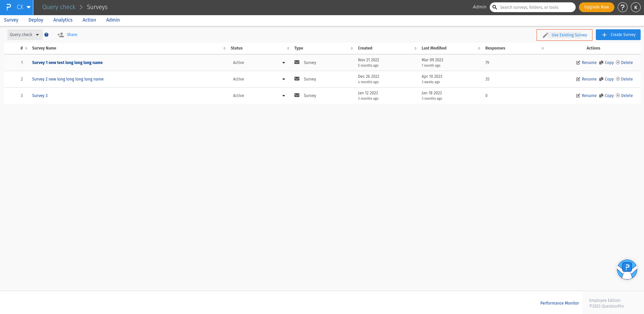
Task: Open the Query check folder dropdown
Action: coord(25,35)
